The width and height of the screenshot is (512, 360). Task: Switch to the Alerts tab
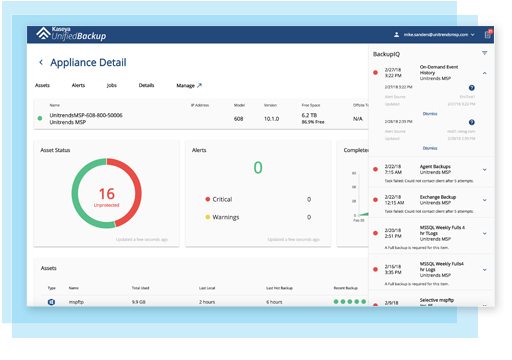coord(78,85)
